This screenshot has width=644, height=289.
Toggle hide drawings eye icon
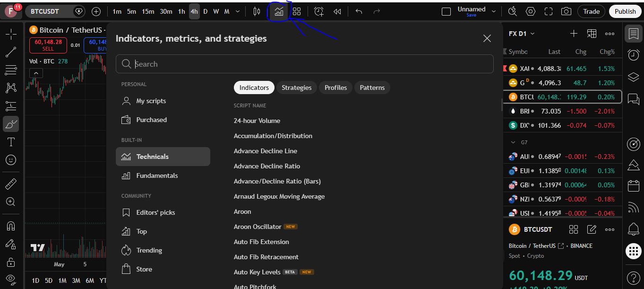11,279
